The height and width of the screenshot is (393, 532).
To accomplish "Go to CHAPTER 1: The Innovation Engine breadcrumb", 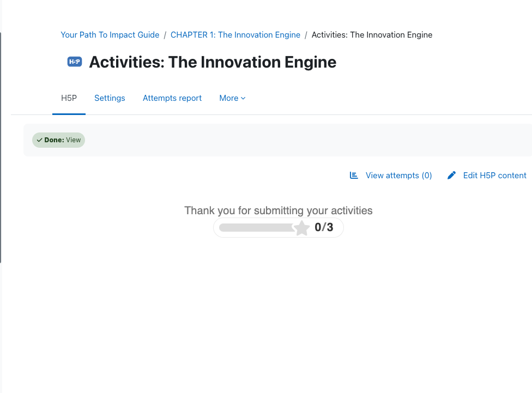I will point(235,35).
